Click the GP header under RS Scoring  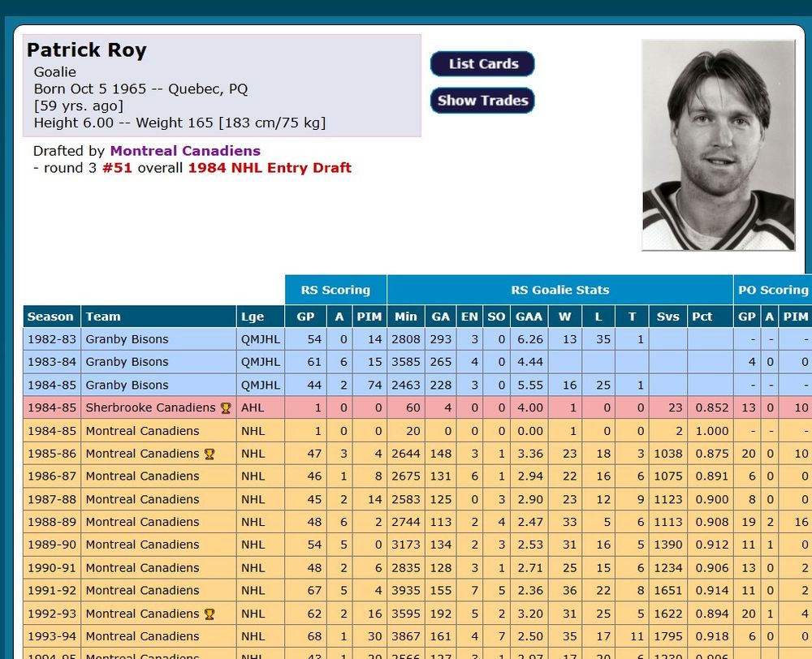(305, 317)
